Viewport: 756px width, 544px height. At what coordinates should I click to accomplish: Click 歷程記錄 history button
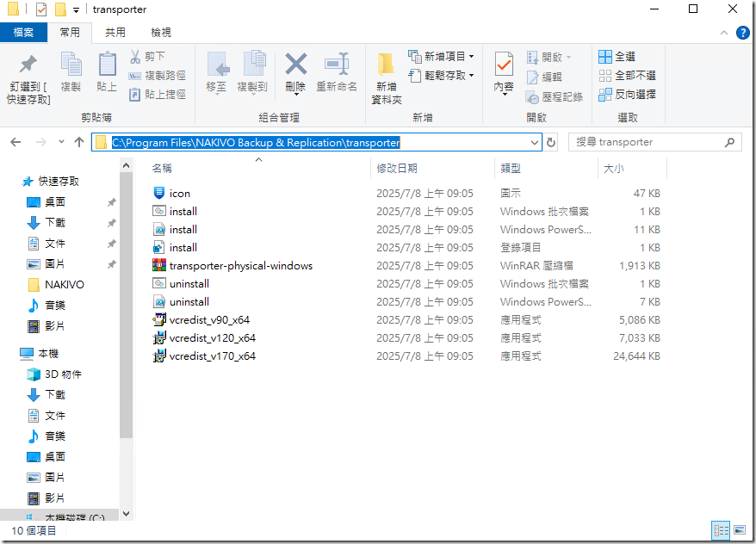tap(555, 97)
